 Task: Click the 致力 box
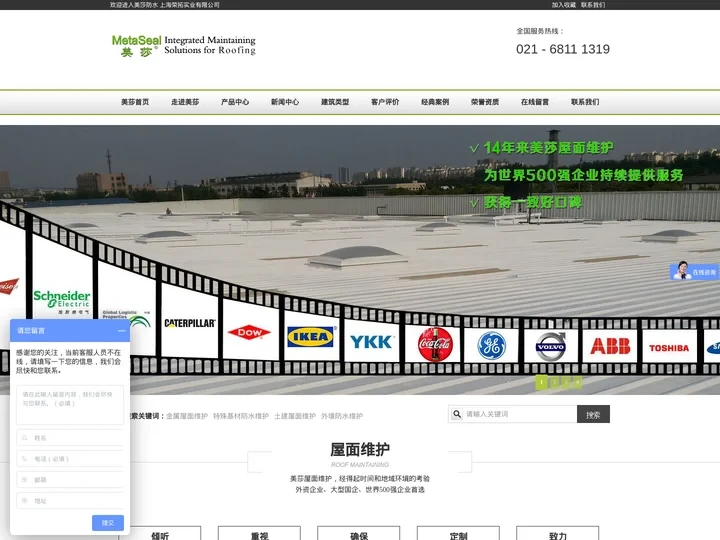[x=557, y=533]
